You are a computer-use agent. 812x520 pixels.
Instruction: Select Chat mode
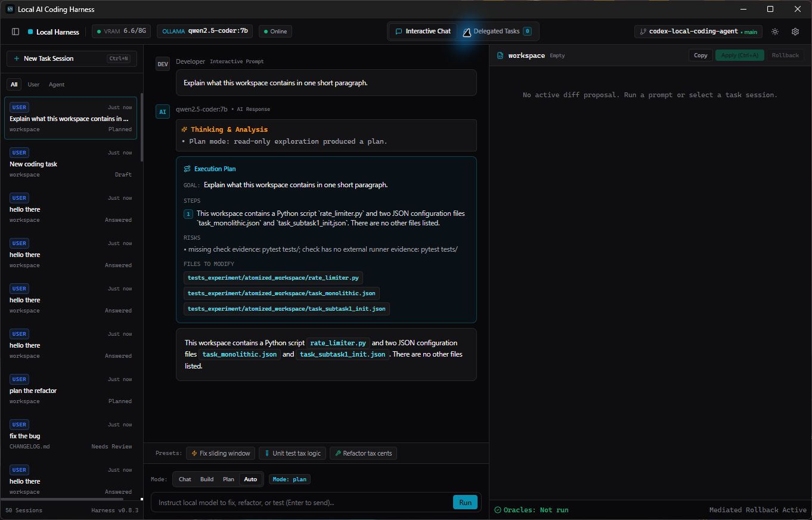185,479
